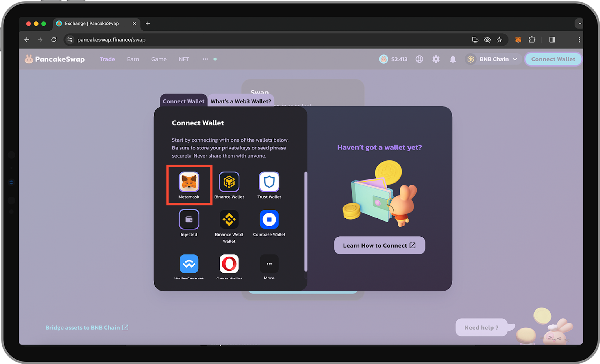Choose the WalletConnect icon
This screenshot has height=364, width=600.
coord(189,264)
